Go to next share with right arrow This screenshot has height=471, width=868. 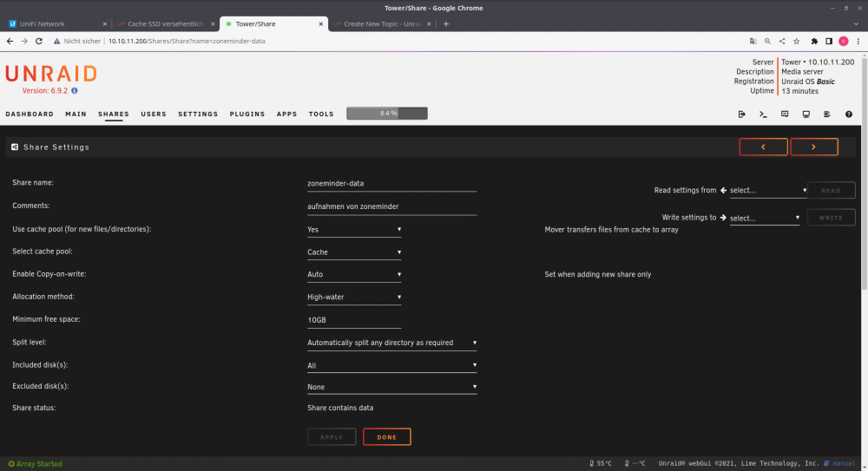click(x=814, y=147)
